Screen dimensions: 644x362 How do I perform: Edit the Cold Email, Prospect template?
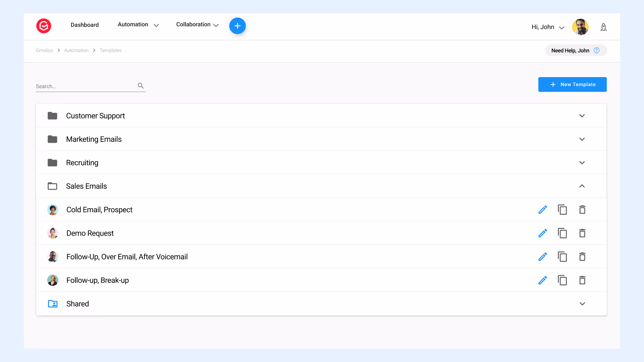(543, 210)
